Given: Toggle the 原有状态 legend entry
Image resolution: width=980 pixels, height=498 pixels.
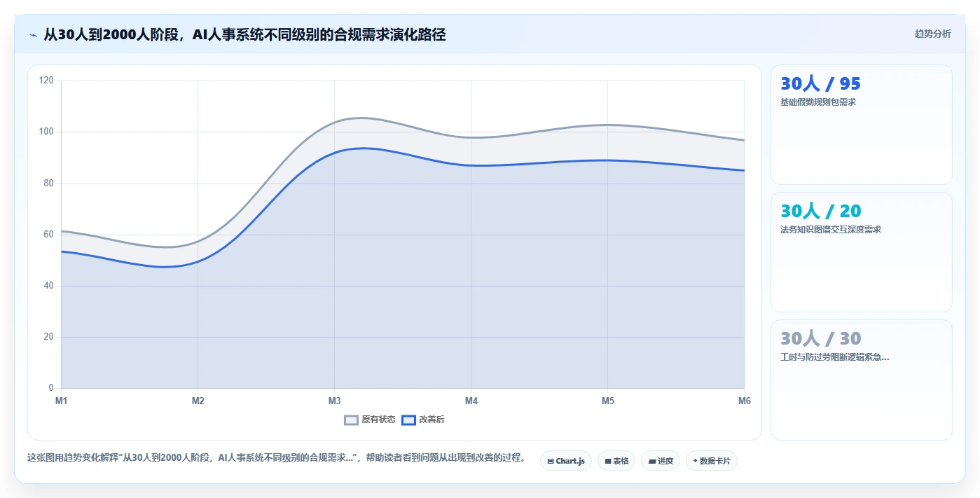Looking at the screenshot, I should [x=370, y=420].
